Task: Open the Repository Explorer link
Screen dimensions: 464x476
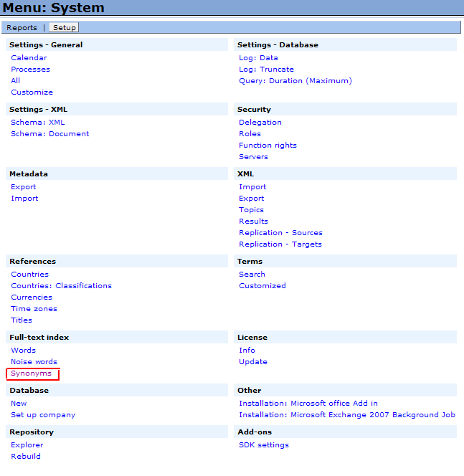Action: click(27, 445)
